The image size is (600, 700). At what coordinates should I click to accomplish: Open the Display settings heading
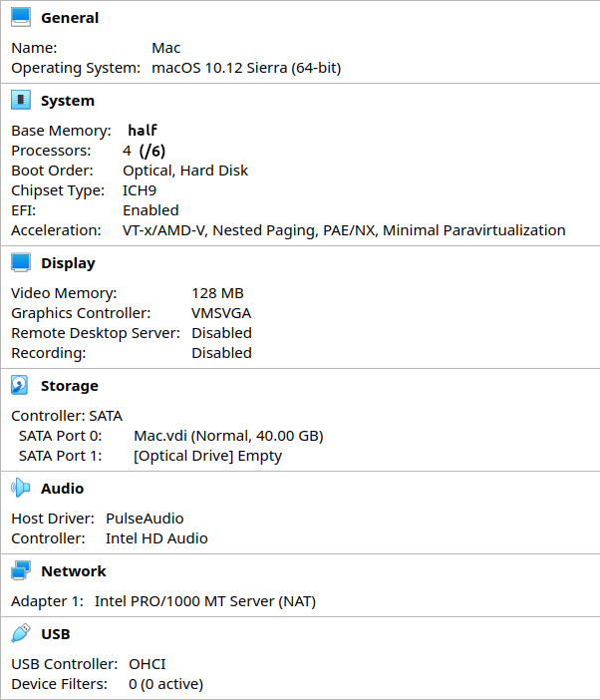(68, 263)
